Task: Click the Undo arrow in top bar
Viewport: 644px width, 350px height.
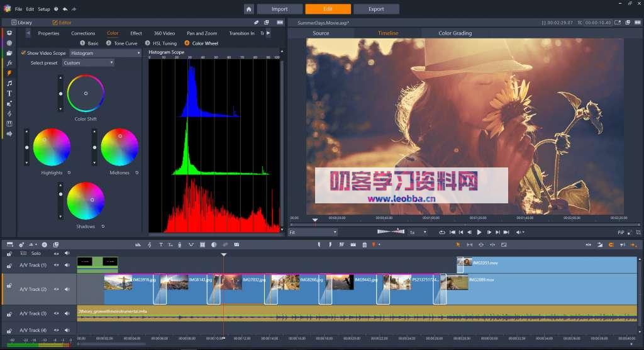Action: [65, 9]
